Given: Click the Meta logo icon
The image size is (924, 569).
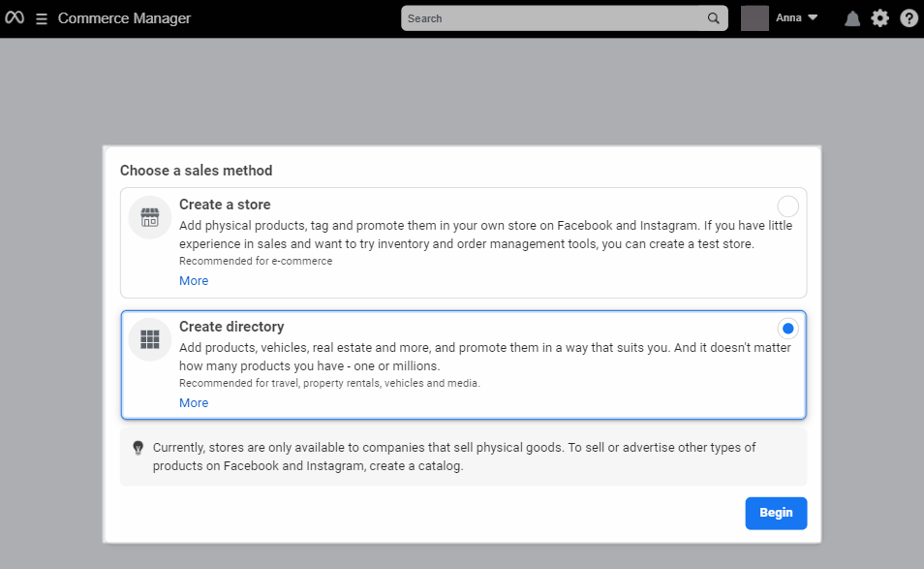Looking at the screenshot, I should 15,18.
